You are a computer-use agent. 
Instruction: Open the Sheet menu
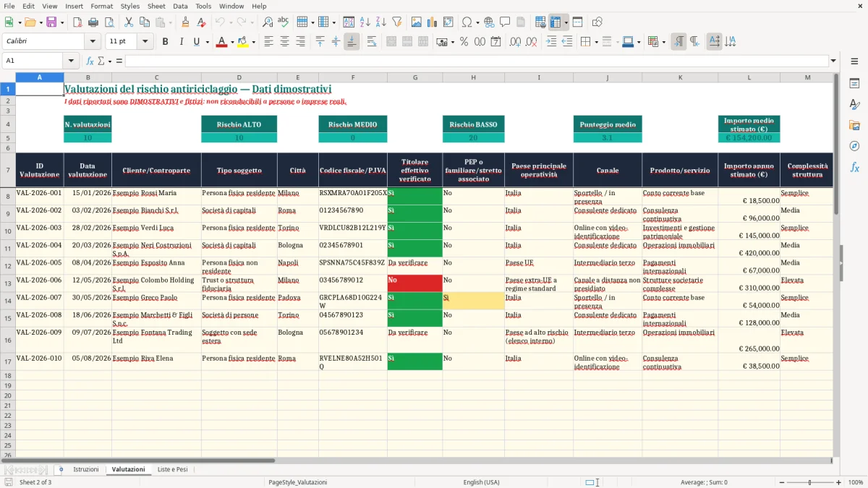pos(156,6)
